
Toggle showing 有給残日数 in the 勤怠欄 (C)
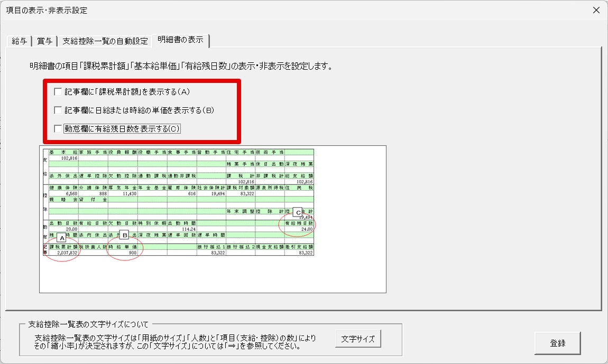(58, 129)
